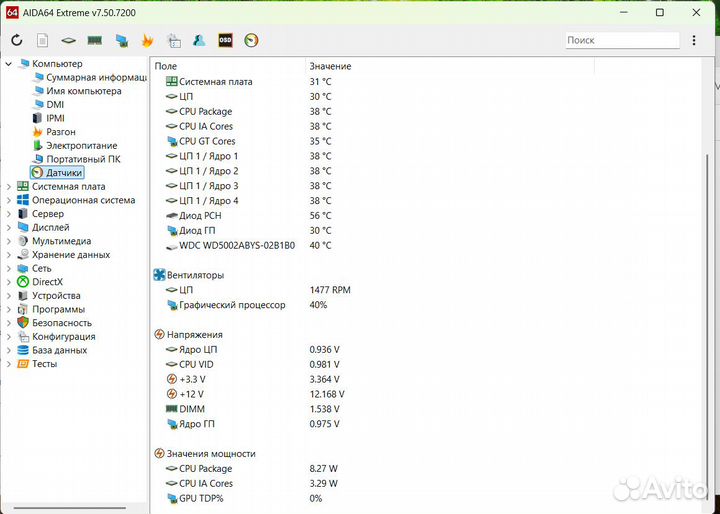
Task: Toggle the OSD panel icon
Action: (225, 40)
